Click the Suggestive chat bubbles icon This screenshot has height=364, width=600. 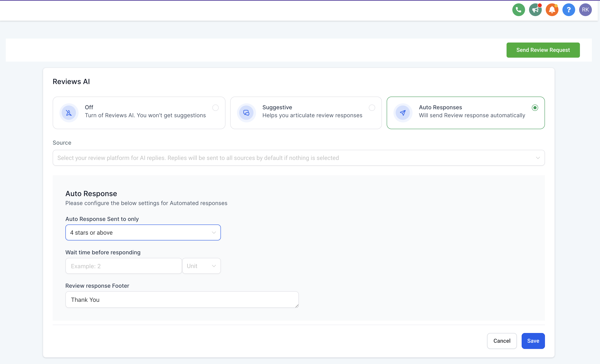click(x=247, y=113)
